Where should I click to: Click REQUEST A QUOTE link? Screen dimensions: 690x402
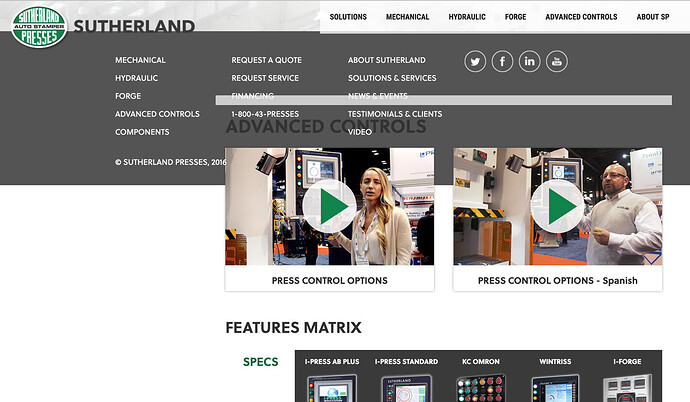[x=267, y=60]
